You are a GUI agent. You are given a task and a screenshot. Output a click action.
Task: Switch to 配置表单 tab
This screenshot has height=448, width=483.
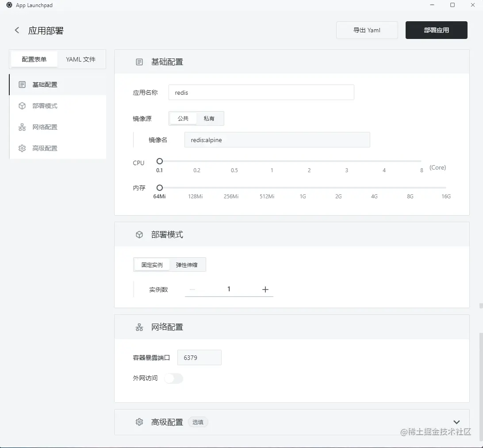pyautogui.click(x=34, y=59)
